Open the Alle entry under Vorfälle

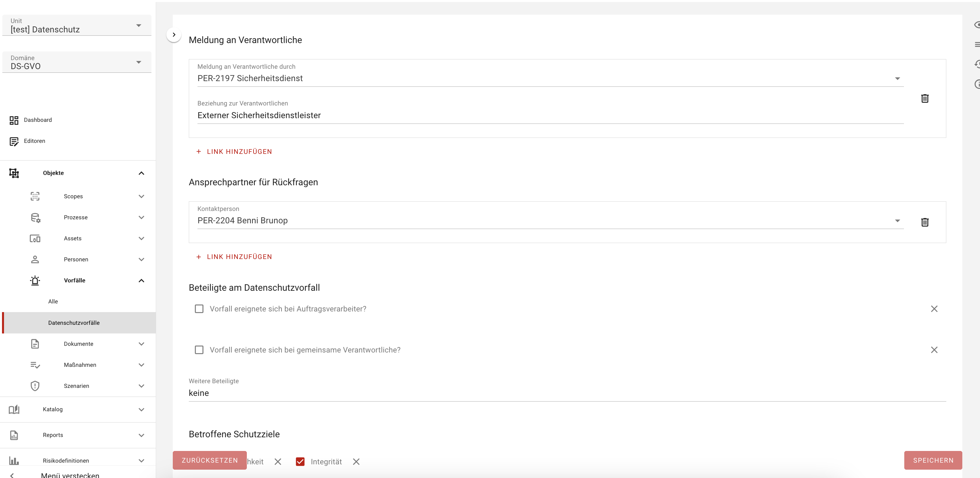point(53,301)
